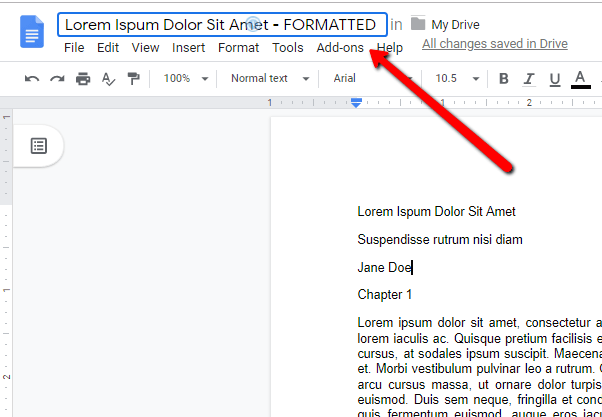This screenshot has width=602, height=417.
Task: Click the All changes saved in Drive link
Action: [x=495, y=44]
